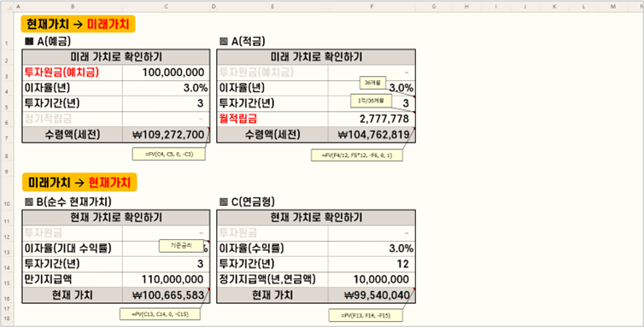Click the '미래가치 → 현재가치' title banner
The width and height of the screenshot is (644, 327).
click(79, 182)
